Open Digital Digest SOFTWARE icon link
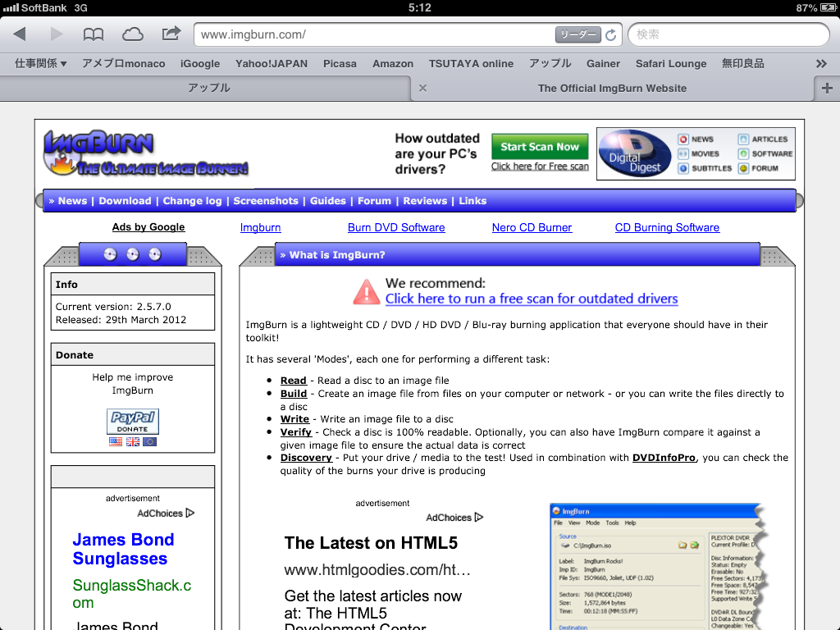The image size is (840, 630). [765, 153]
